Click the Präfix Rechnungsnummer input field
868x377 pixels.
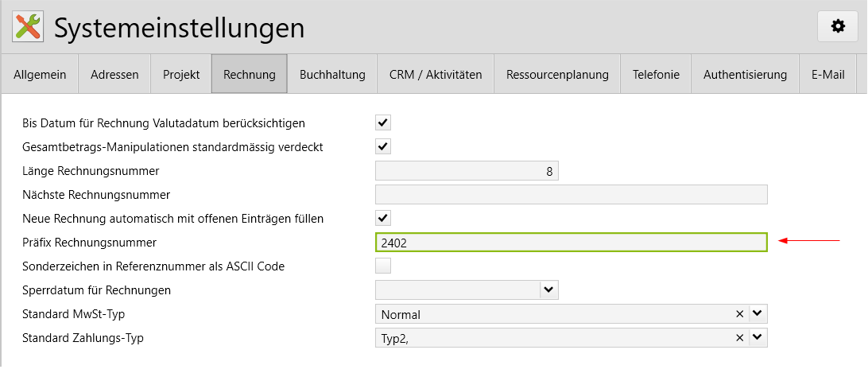pyautogui.click(x=570, y=243)
